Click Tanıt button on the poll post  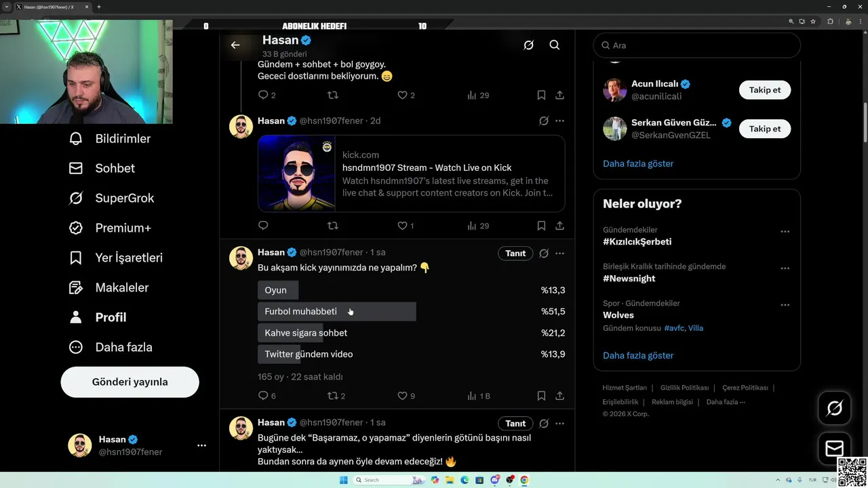pos(515,253)
